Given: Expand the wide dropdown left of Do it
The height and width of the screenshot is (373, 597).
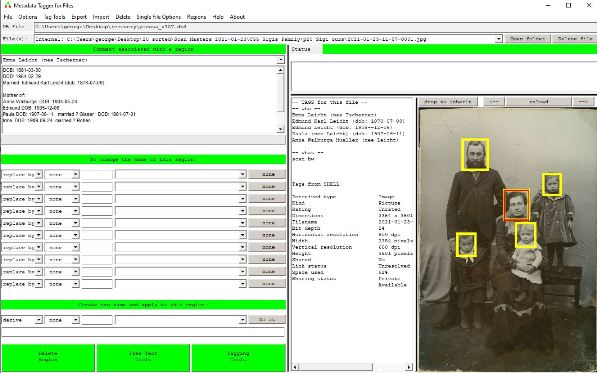Looking at the screenshot, I should (243, 320).
